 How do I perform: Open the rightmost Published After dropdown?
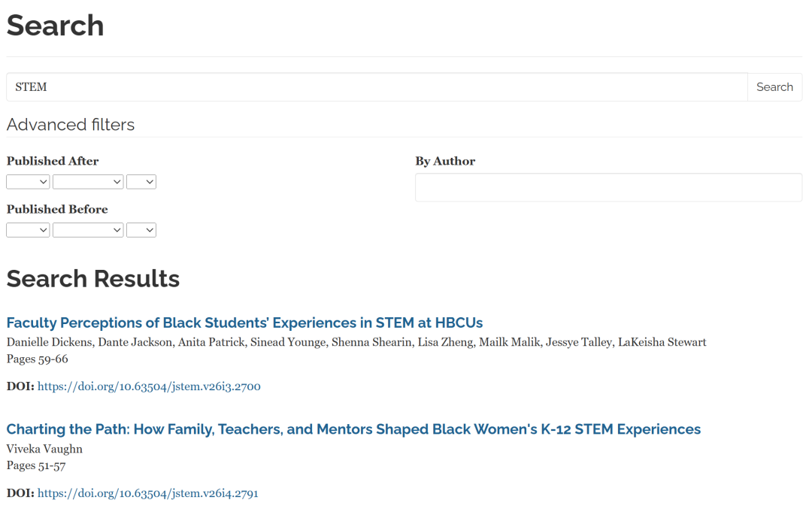[x=141, y=182]
